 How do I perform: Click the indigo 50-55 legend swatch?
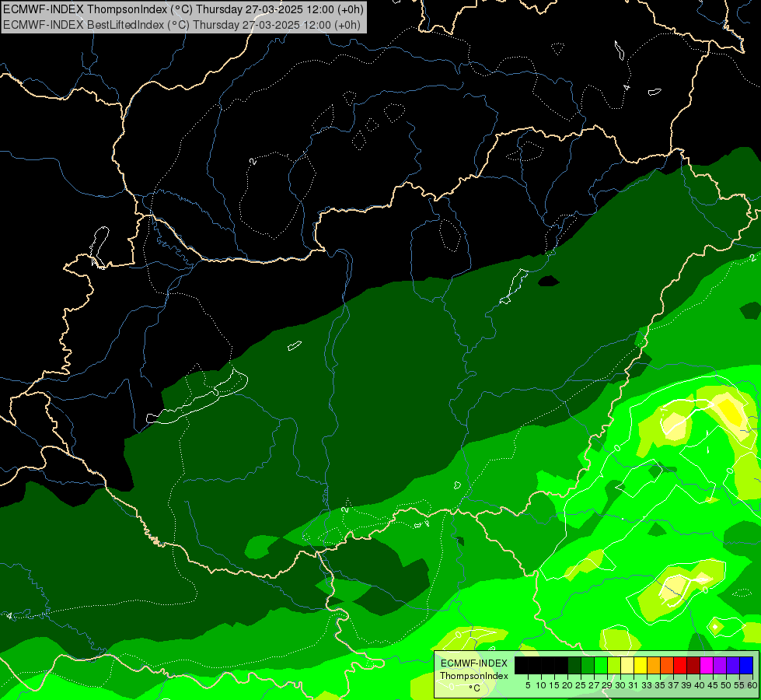click(x=733, y=666)
